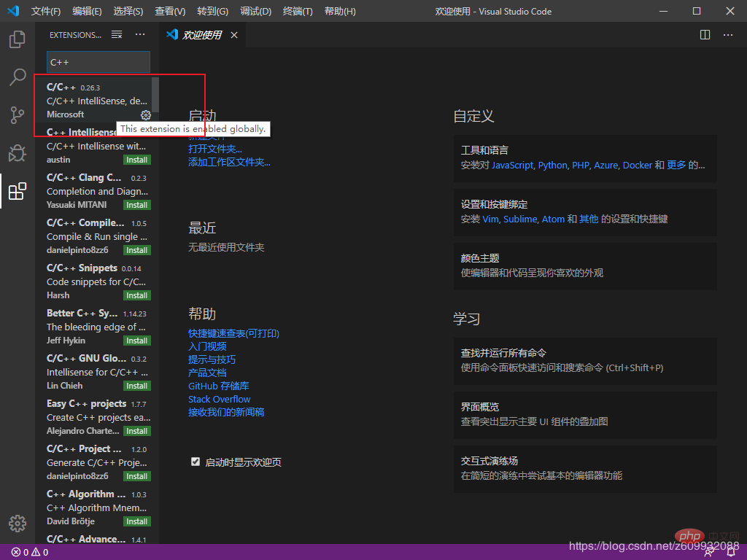Switch to the 欢迎使用 tab

[x=202, y=35]
